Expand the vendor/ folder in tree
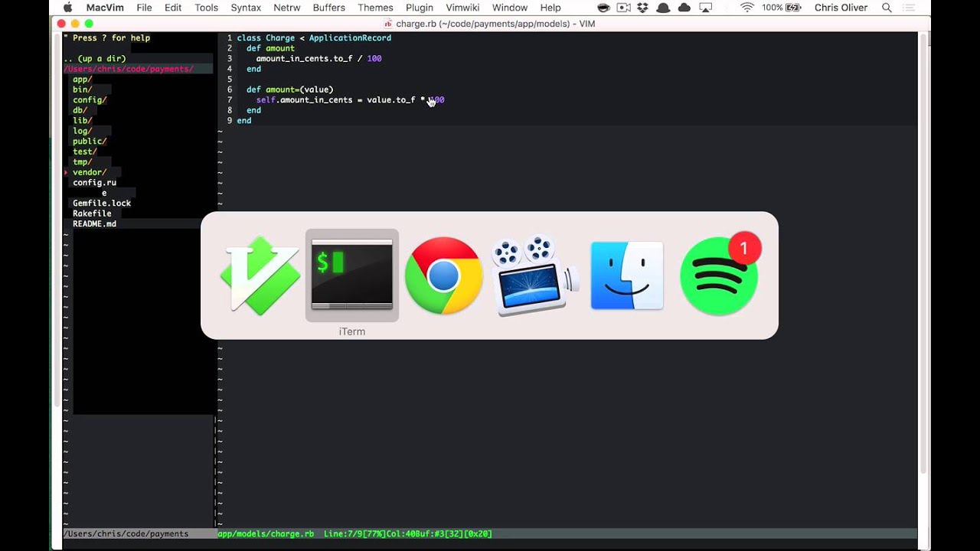The image size is (980, 551). [90, 172]
